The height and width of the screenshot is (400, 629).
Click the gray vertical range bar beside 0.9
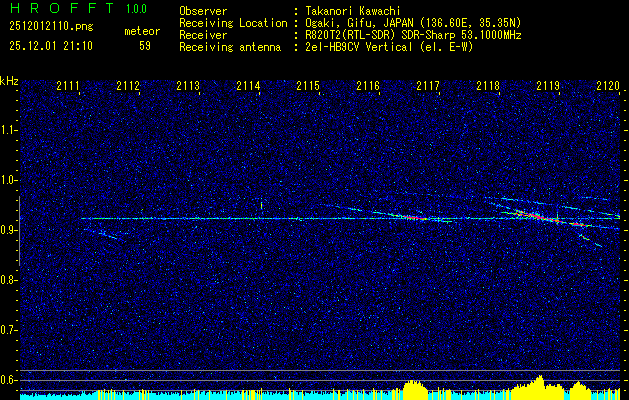tap(19, 231)
